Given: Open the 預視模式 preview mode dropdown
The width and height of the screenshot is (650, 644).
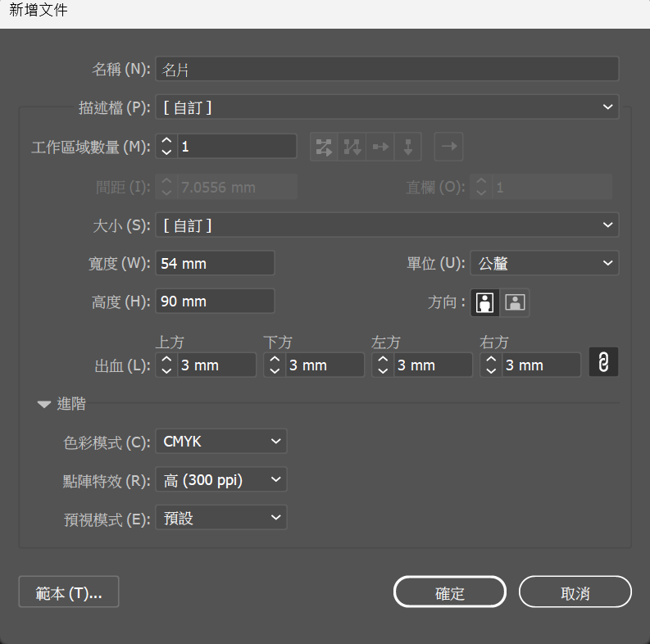Looking at the screenshot, I should pyautogui.click(x=221, y=518).
